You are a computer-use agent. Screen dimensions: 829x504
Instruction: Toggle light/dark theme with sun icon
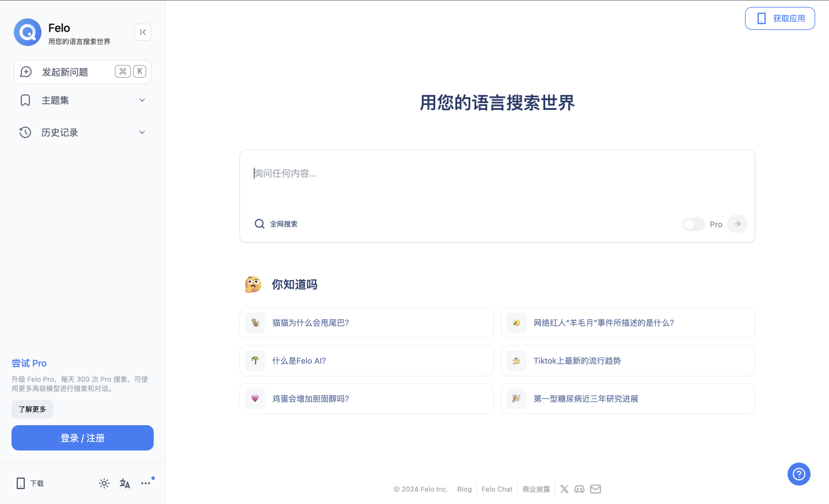pyautogui.click(x=104, y=483)
